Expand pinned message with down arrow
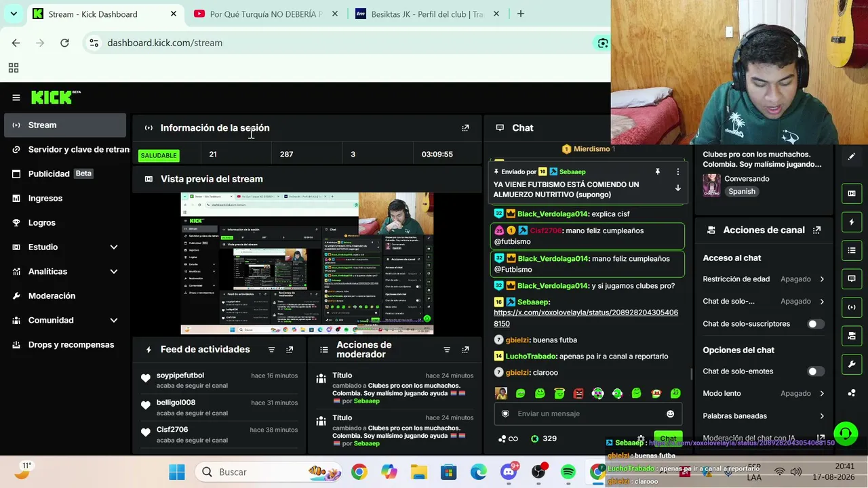868x488 pixels. tap(677, 188)
